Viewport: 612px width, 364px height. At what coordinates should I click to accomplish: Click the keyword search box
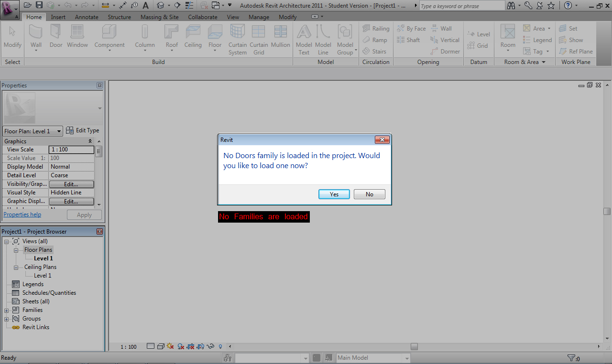[x=462, y=6]
